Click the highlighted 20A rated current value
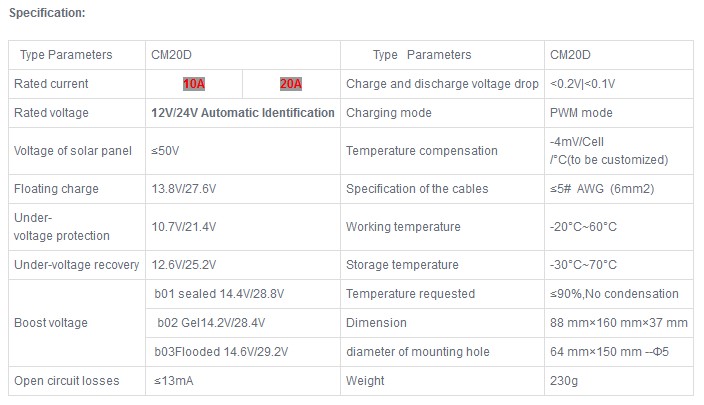This screenshot has width=704, height=405. 291,84
